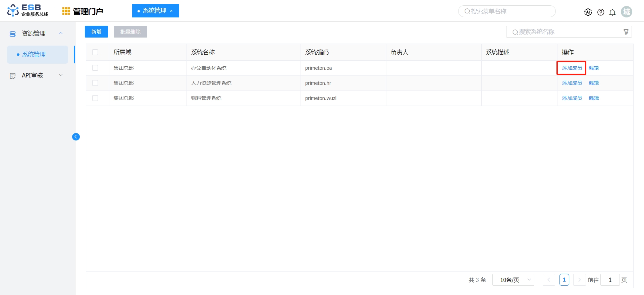Open the notification bell
The width and height of the screenshot is (644, 295).
[x=612, y=12]
